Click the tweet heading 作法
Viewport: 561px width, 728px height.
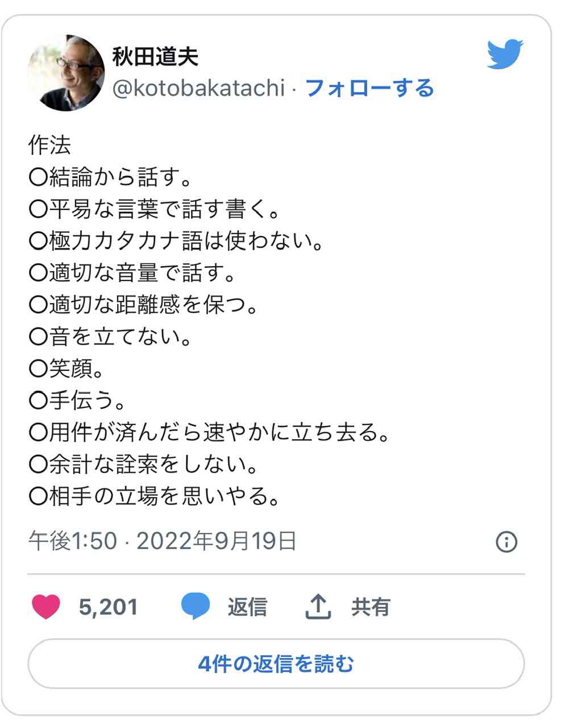click(49, 146)
